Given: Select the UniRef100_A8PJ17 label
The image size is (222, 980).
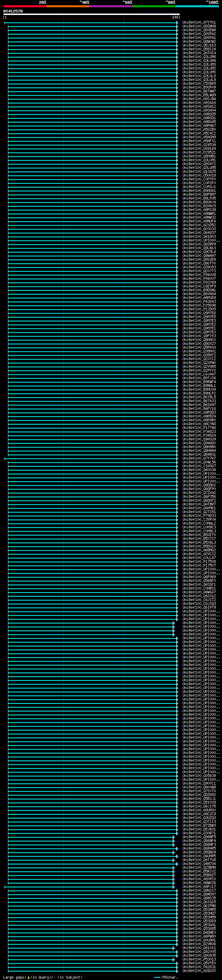Looking at the screenshot, I should pyautogui.click(x=199, y=887).
